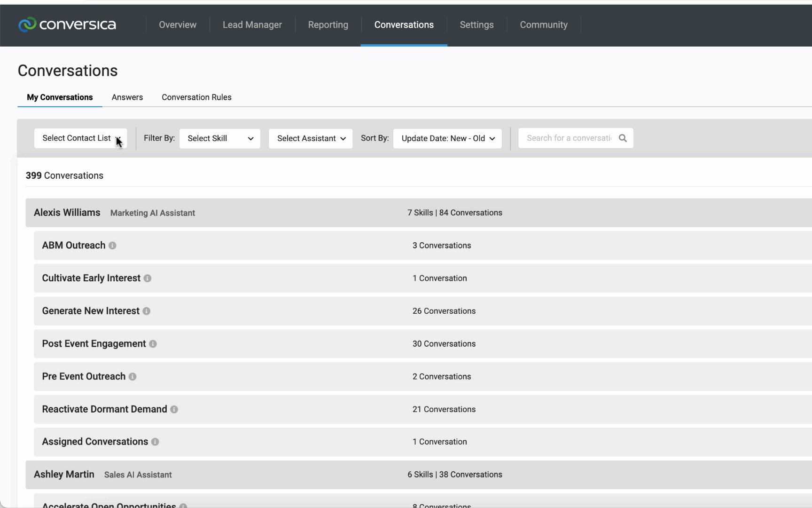Focus the Search for a conversation field

tap(569, 138)
